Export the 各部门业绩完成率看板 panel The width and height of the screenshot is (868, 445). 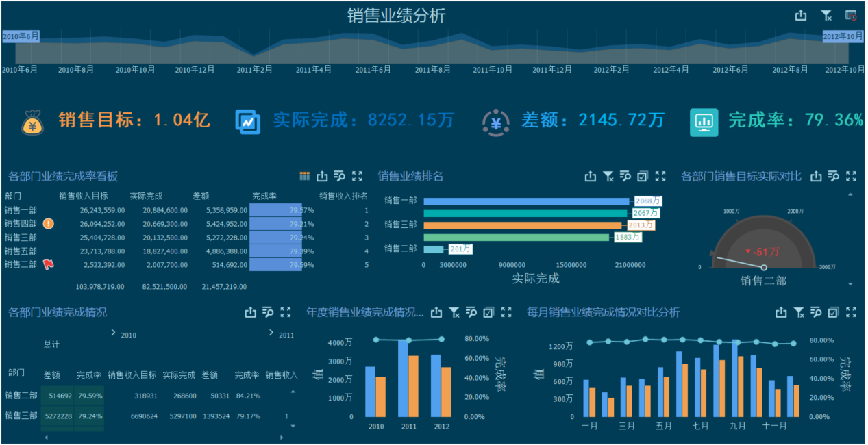point(322,176)
